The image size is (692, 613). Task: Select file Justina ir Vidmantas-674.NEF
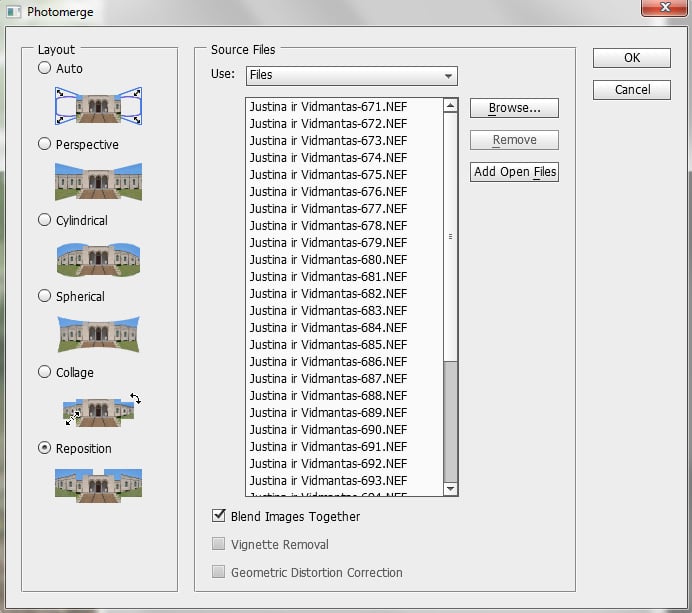point(344,158)
